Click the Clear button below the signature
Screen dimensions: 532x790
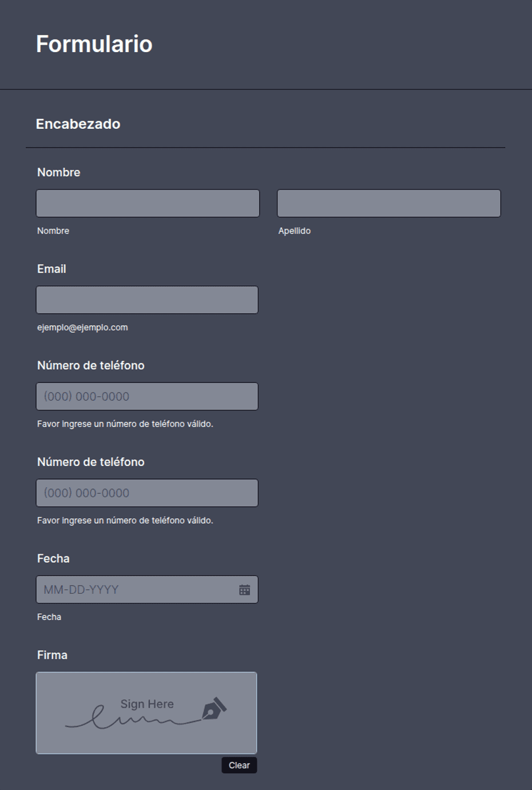tap(239, 765)
